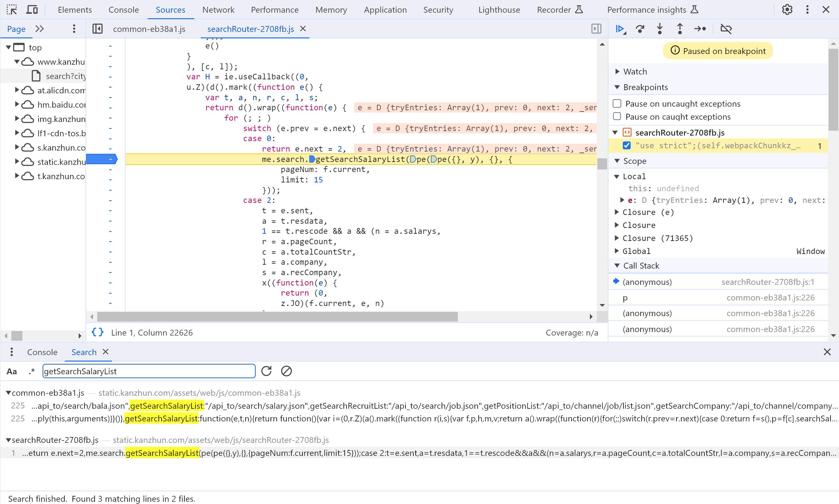
Task: Resume script execution
Action: 620,29
